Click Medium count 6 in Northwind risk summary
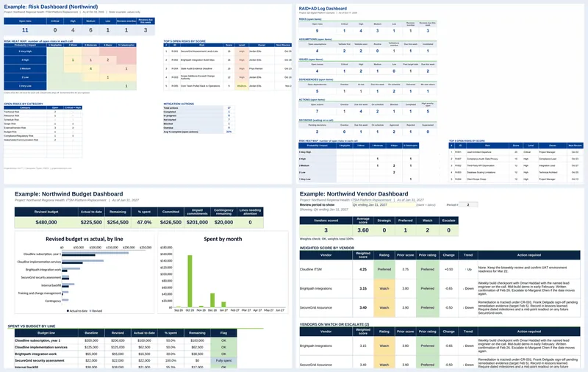This screenshot has width=588, height=372. point(90,30)
